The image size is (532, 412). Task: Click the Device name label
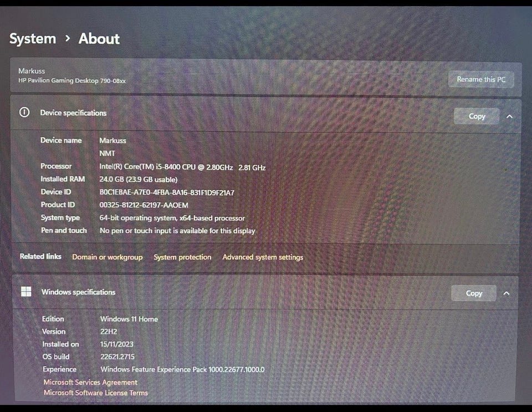coord(61,140)
